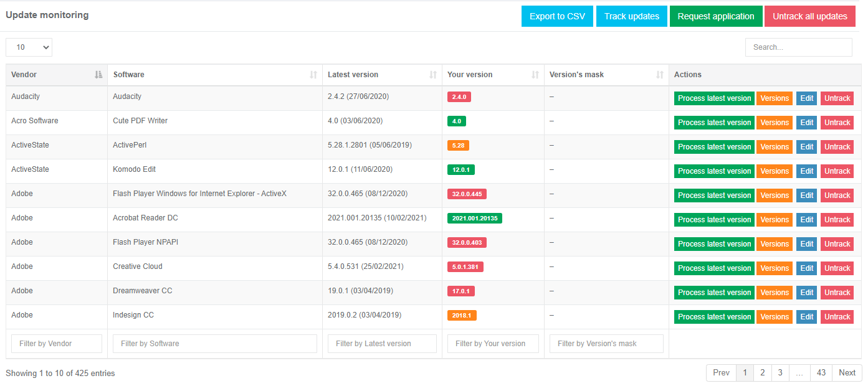The height and width of the screenshot is (391, 868).
Task: Click the Your version sort icon
Action: (x=535, y=75)
